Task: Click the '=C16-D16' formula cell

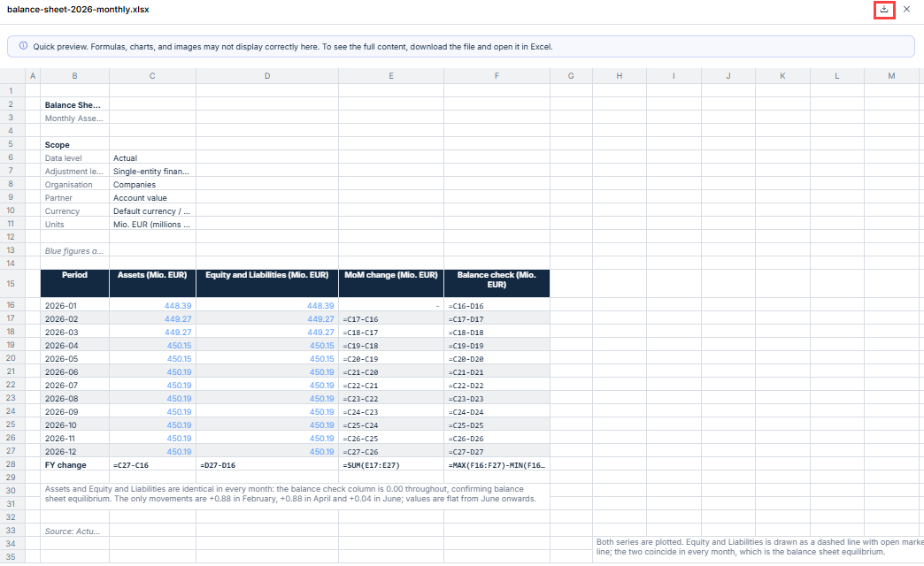Action: pos(497,306)
